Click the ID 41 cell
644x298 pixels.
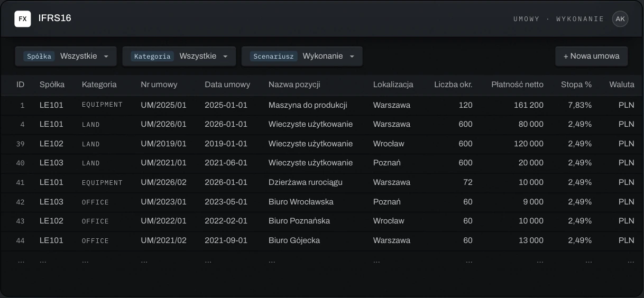click(x=21, y=182)
